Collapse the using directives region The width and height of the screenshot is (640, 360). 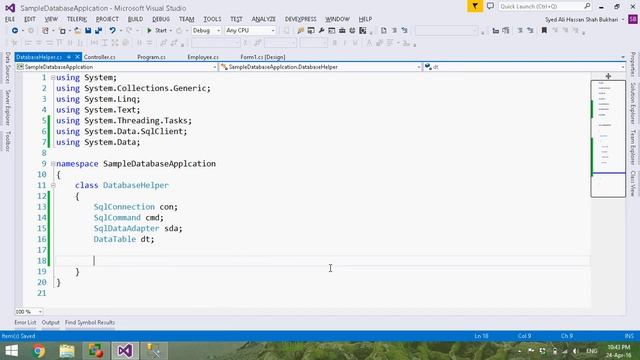(53, 77)
